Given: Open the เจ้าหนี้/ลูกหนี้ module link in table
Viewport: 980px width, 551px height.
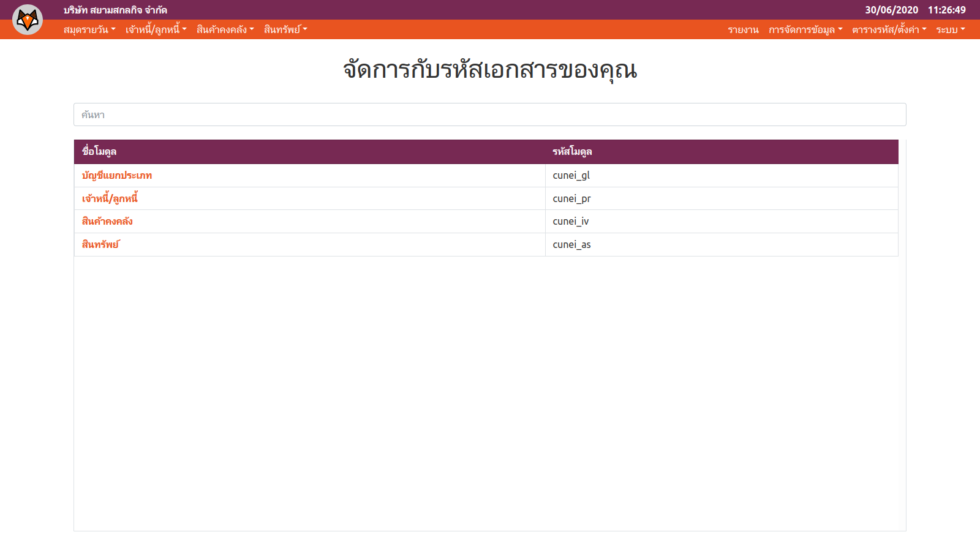Looking at the screenshot, I should tap(110, 198).
